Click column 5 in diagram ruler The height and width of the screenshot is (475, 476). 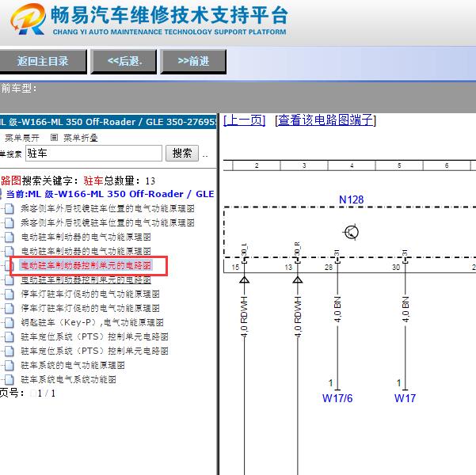pos(399,165)
